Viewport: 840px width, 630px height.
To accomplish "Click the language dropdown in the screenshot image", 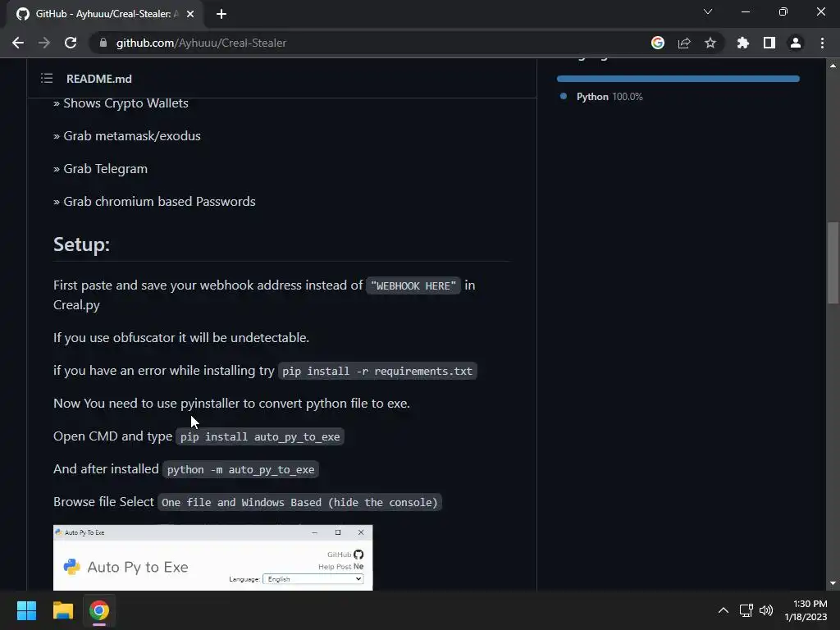I will pos(313,579).
